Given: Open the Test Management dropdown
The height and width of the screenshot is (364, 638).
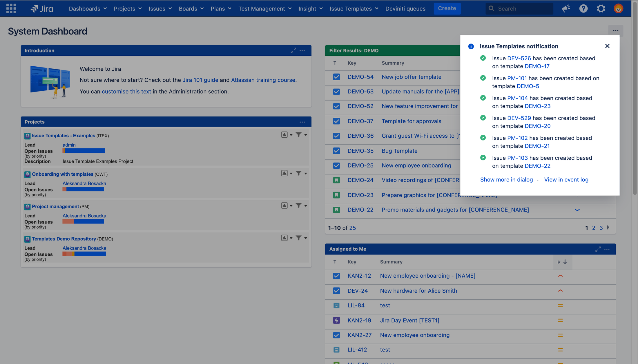Looking at the screenshot, I should tap(265, 8).
